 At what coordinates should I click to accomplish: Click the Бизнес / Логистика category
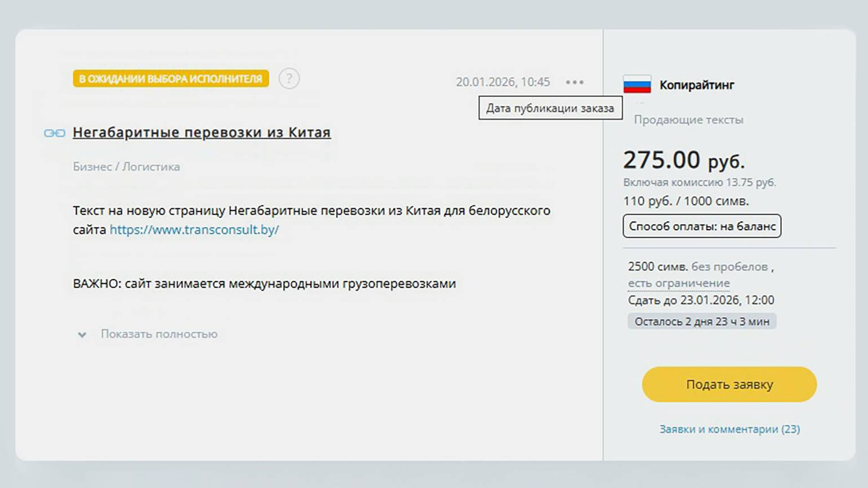tap(126, 167)
